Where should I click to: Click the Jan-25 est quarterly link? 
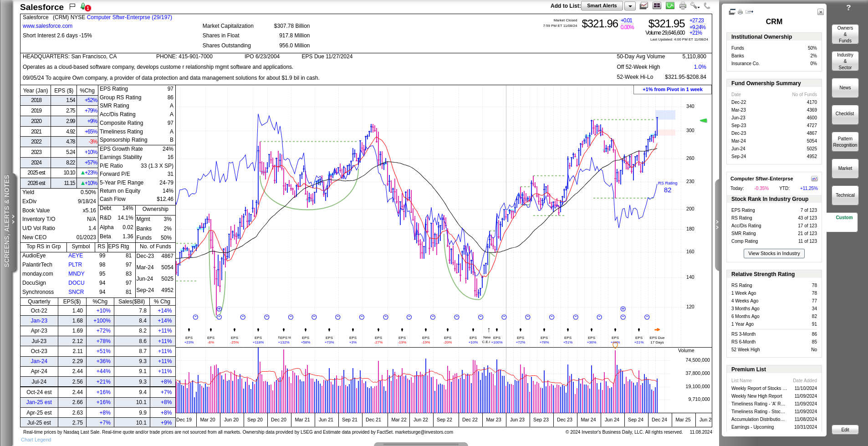click(x=39, y=402)
